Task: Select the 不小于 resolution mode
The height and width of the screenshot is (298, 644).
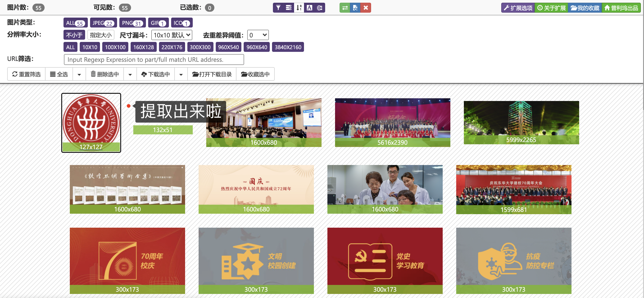Action: pos(74,35)
